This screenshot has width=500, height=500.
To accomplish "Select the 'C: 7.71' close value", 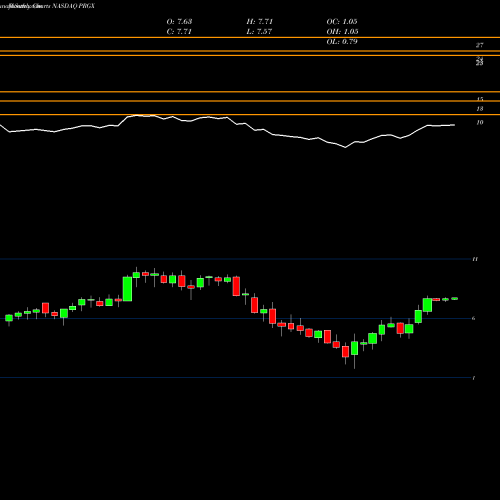I will (x=179, y=32).
